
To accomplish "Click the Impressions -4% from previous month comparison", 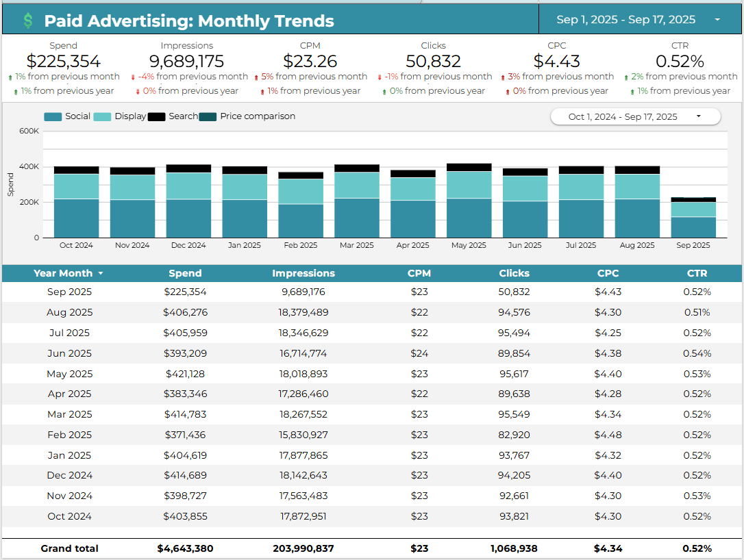I will (189, 77).
